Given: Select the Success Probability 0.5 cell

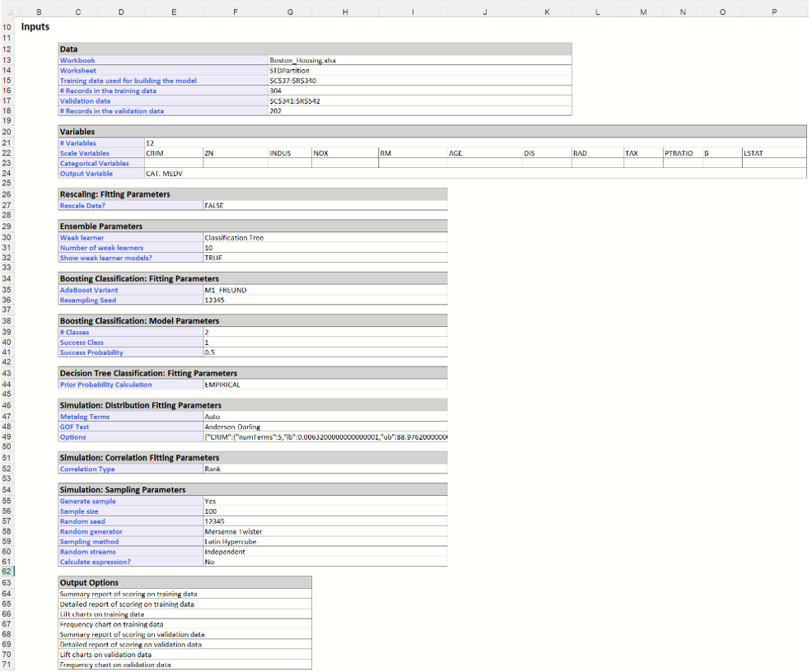Looking at the screenshot, I should 211,352.
